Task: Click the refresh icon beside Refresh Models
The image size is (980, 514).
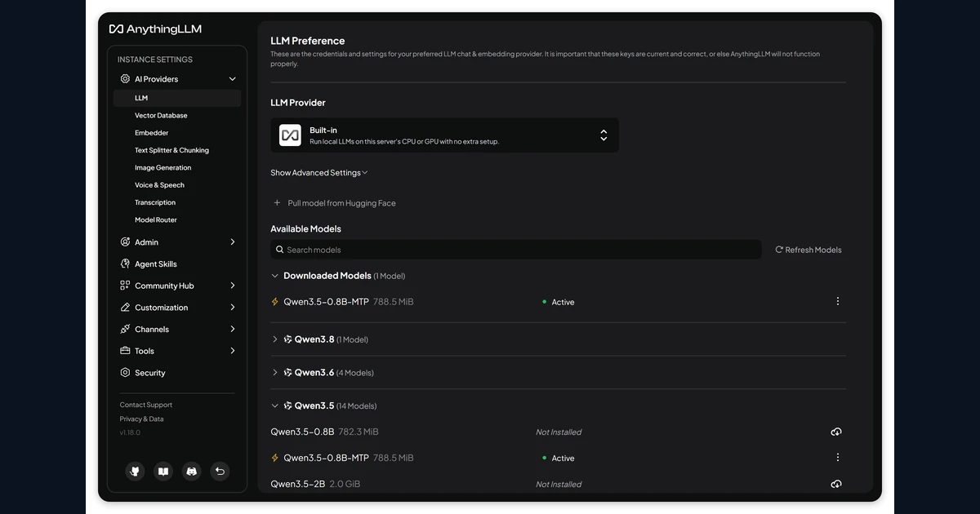Action: (779, 250)
